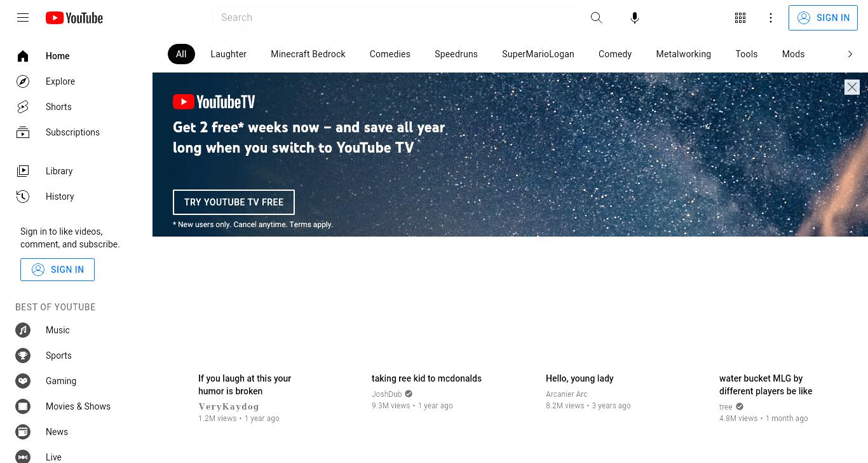This screenshot has height=463, width=868.
Task: Select the Laughter chip
Action: coord(229,54)
